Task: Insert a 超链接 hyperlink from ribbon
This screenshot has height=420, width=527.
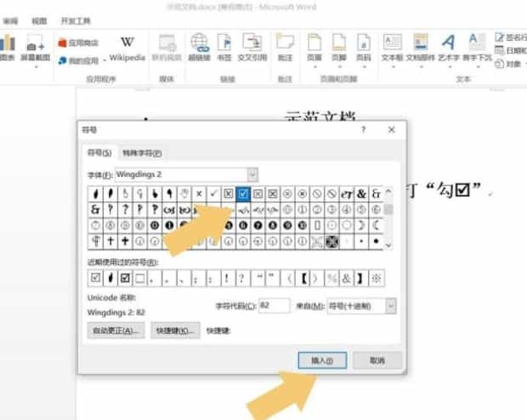Action: pos(200,48)
